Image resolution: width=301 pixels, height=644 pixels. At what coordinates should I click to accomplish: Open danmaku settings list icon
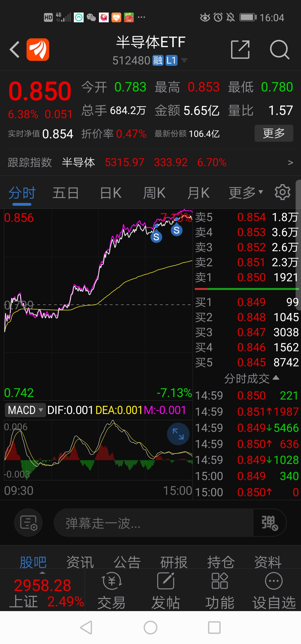pos(28,523)
